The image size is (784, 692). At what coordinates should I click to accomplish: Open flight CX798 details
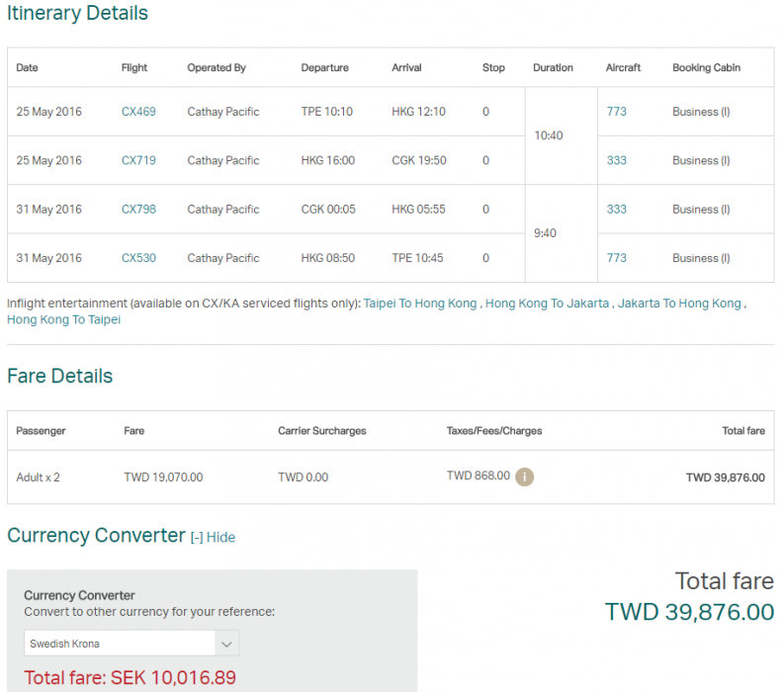click(x=138, y=210)
